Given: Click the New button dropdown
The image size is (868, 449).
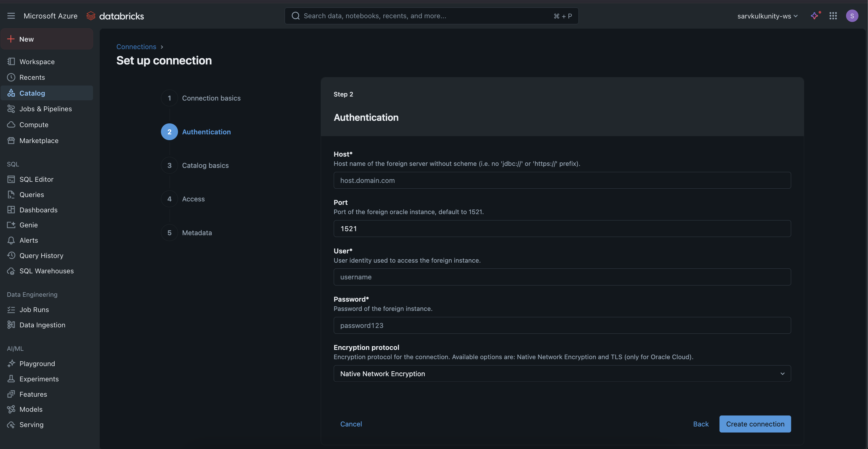Looking at the screenshot, I should click(47, 39).
